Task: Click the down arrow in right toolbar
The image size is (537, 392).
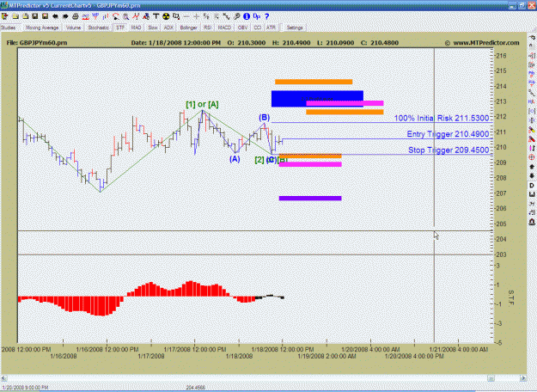Action: [x=532, y=175]
